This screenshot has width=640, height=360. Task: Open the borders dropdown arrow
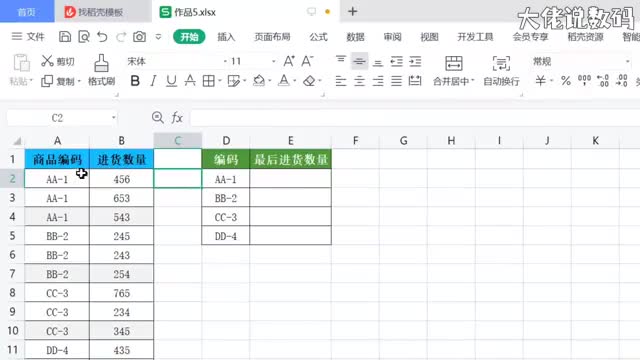[220, 81]
